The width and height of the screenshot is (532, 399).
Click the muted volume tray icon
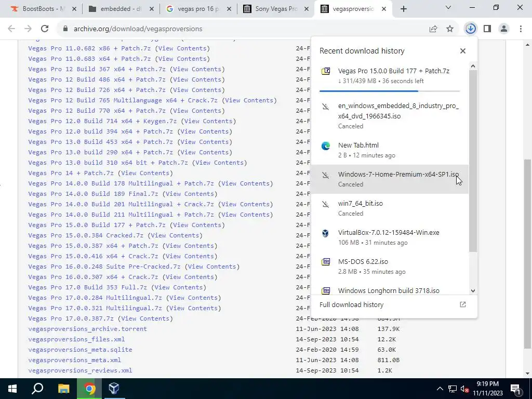(465, 389)
